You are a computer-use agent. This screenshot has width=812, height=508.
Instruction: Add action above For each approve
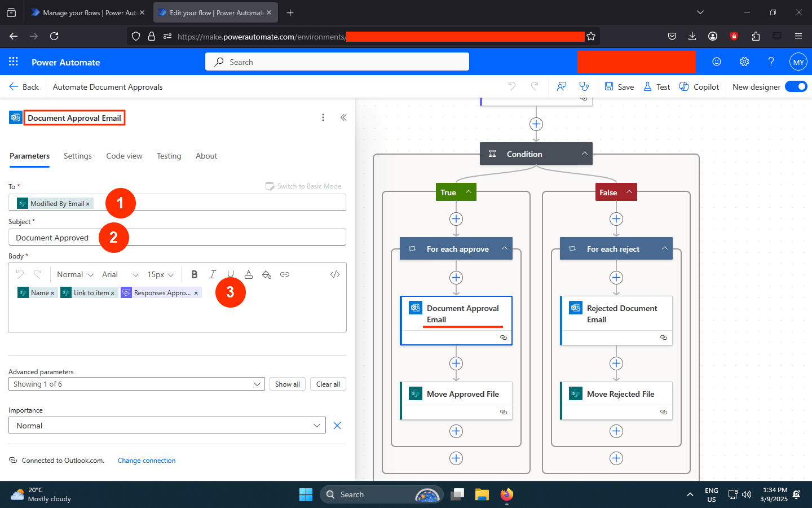(x=456, y=219)
